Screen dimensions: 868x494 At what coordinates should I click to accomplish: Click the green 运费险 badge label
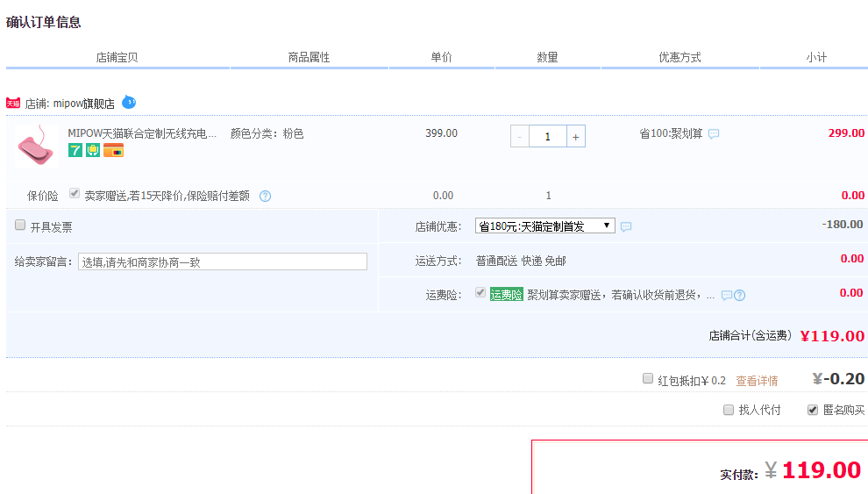(507, 295)
